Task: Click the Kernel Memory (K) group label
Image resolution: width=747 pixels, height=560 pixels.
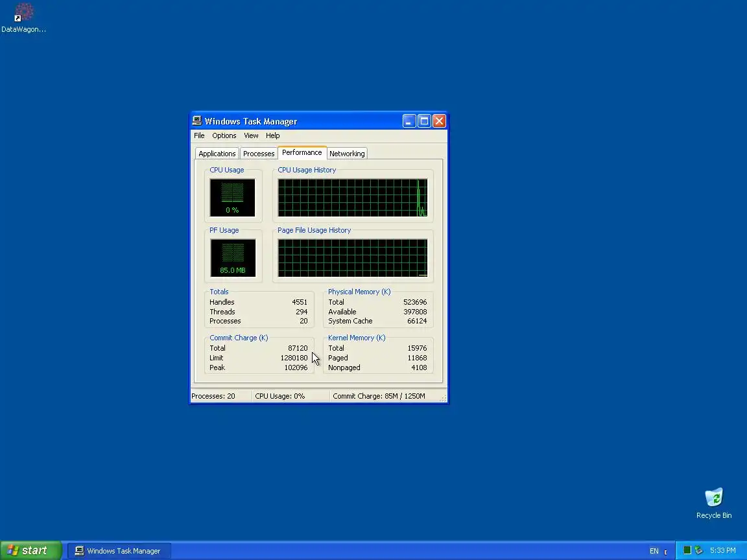Action: coord(357,338)
